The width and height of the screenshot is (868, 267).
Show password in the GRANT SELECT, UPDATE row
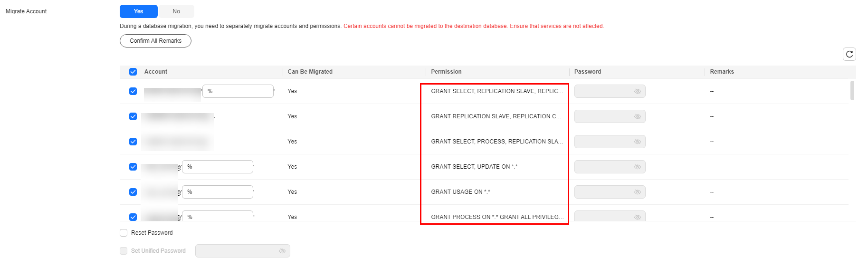(x=638, y=167)
